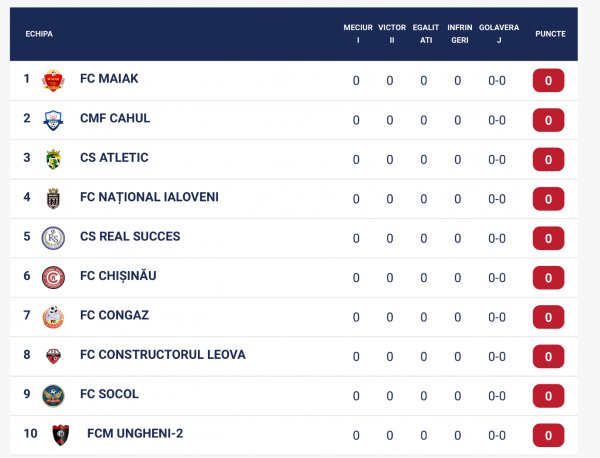Image resolution: width=600 pixels, height=458 pixels.
Task: Click the MECIURI column header
Action: 358,34
